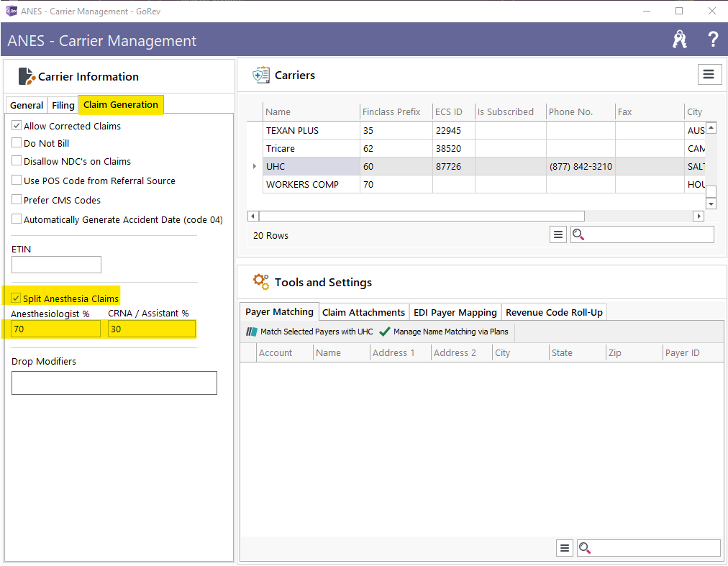Click the UHC row indicator arrow
728x566 pixels.
pyautogui.click(x=255, y=166)
